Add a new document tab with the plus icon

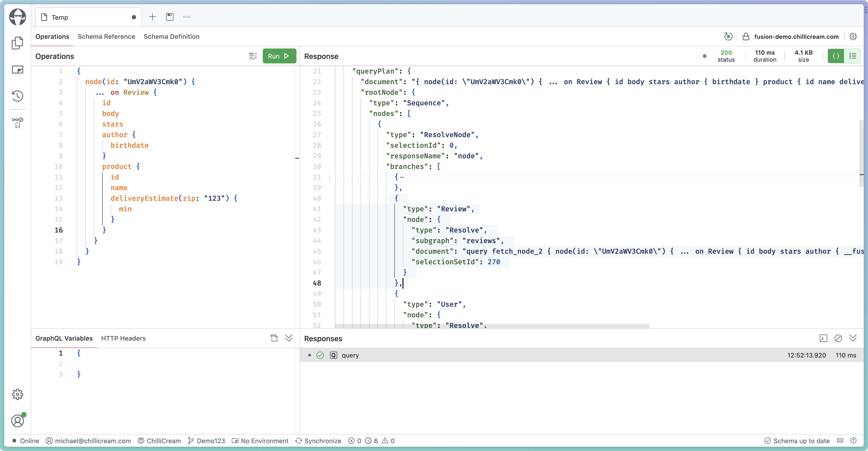[152, 17]
